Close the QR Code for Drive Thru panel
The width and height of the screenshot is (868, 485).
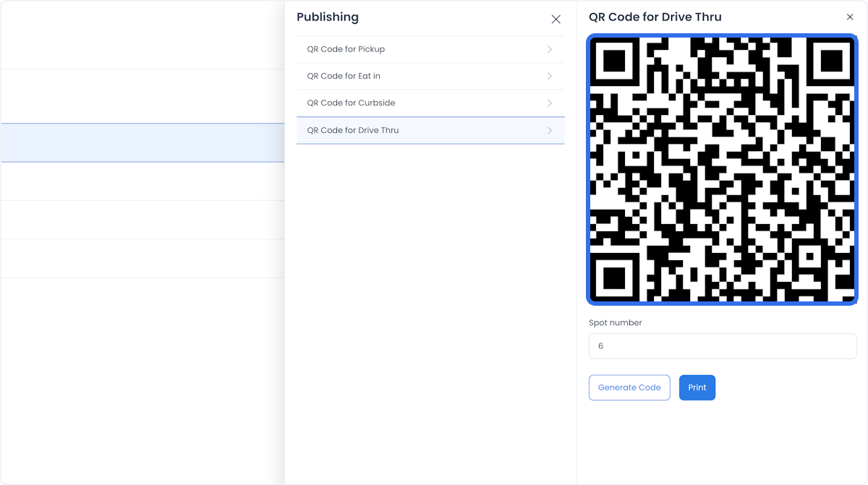(850, 17)
